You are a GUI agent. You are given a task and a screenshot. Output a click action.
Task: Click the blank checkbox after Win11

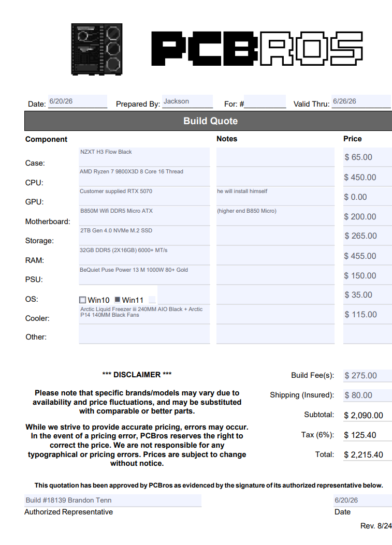152,300
